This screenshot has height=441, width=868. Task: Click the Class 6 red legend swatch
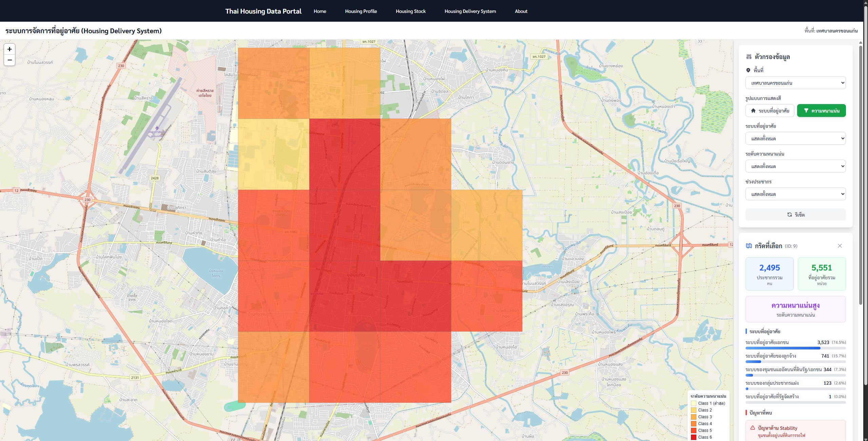pos(694,437)
